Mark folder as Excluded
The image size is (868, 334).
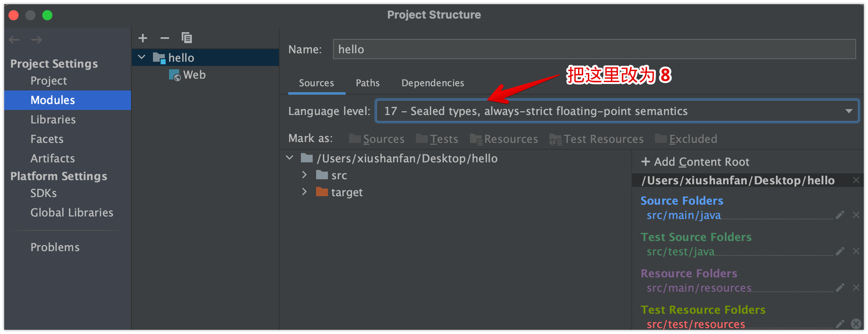coord(686,139)
